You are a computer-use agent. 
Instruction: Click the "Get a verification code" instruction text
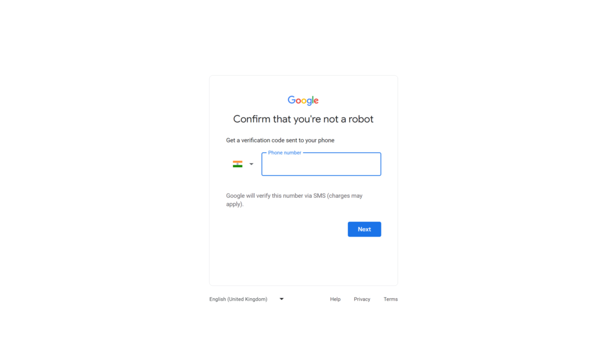click(x=280, y=140)
